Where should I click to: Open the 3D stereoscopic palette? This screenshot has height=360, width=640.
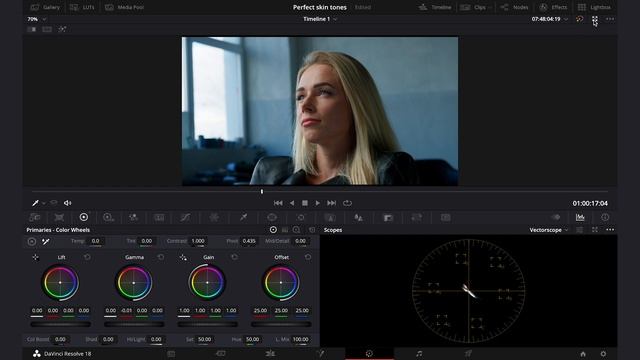446,218
